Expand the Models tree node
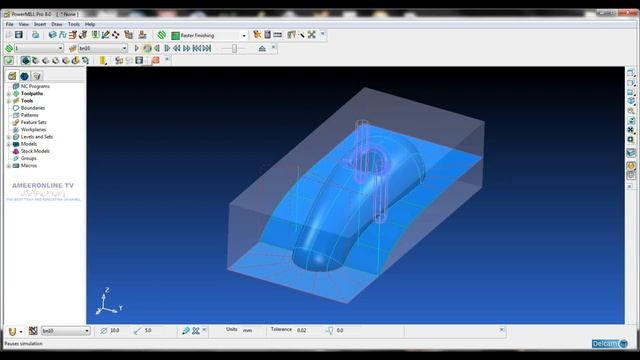Screen dimensions: 640x360 tap(9, 144)
